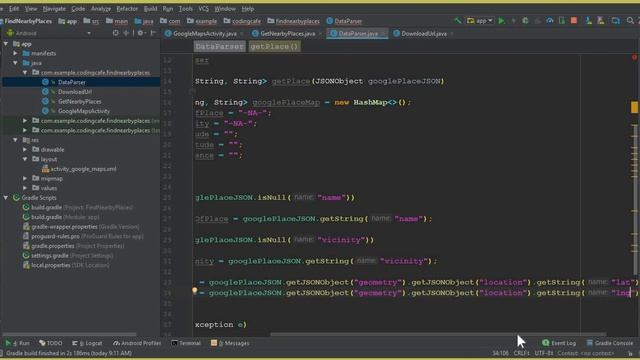Collapse the java folder

coord(15,63)
